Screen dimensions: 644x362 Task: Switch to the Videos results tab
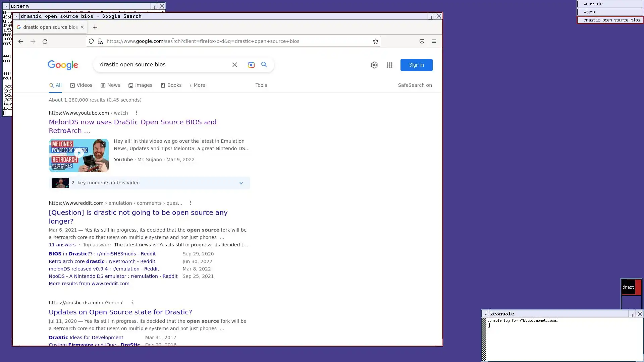(81, 85)
